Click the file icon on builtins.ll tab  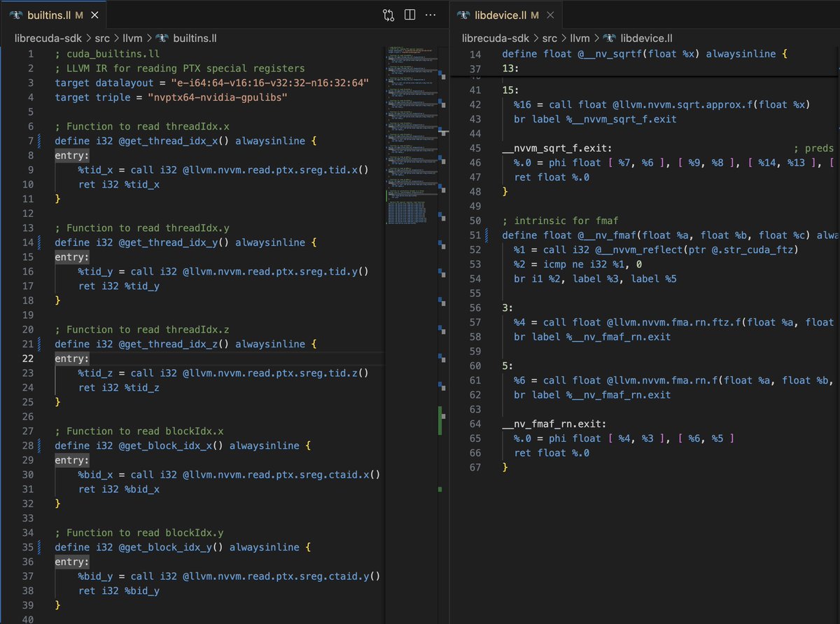coord(15,15)
